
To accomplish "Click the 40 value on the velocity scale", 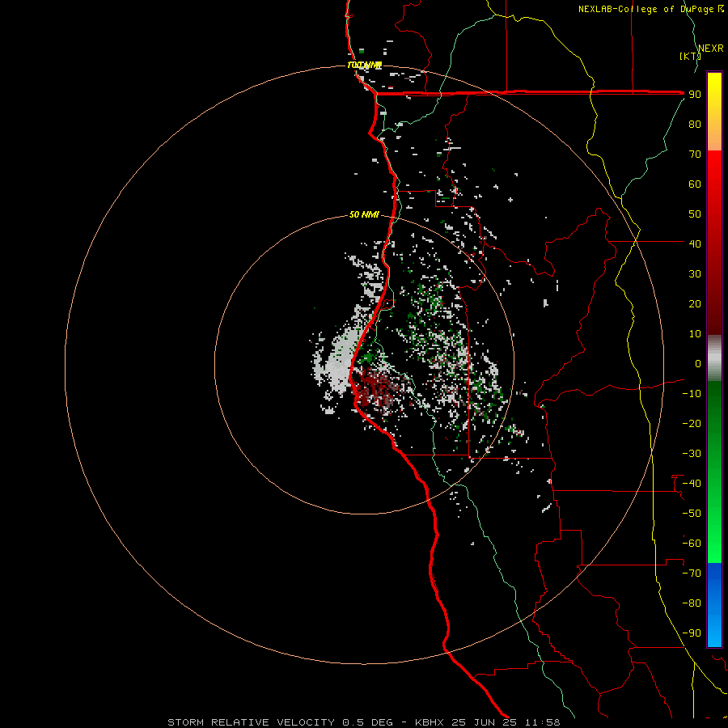I will pos(695,243).
